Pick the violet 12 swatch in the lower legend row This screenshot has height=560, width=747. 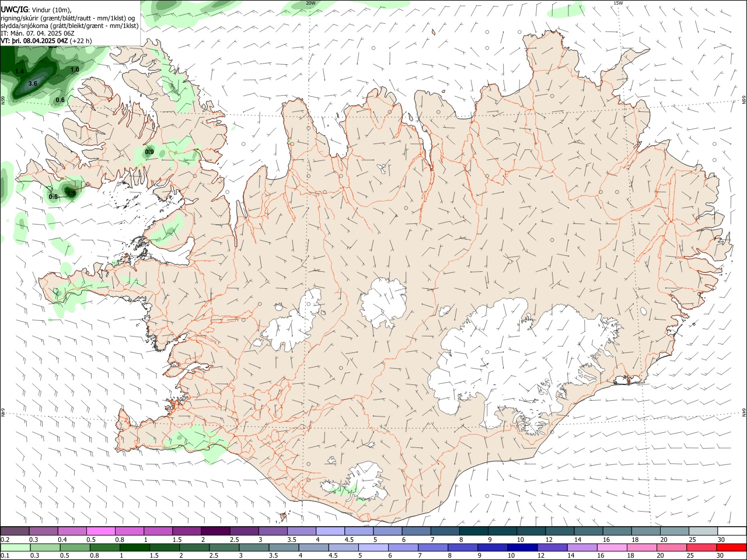(x=552, y=548)
